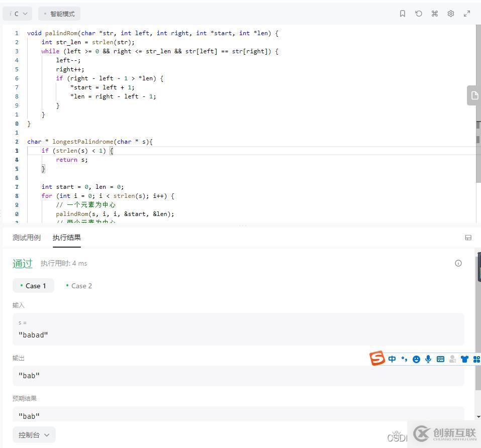Open the Sogou soft keyboard icon

[x=440, y=359]
